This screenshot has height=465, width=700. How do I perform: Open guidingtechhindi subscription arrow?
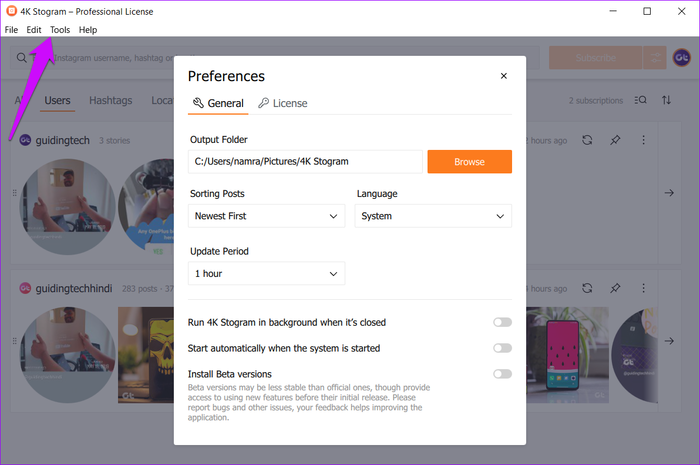[x=669, y=341]
